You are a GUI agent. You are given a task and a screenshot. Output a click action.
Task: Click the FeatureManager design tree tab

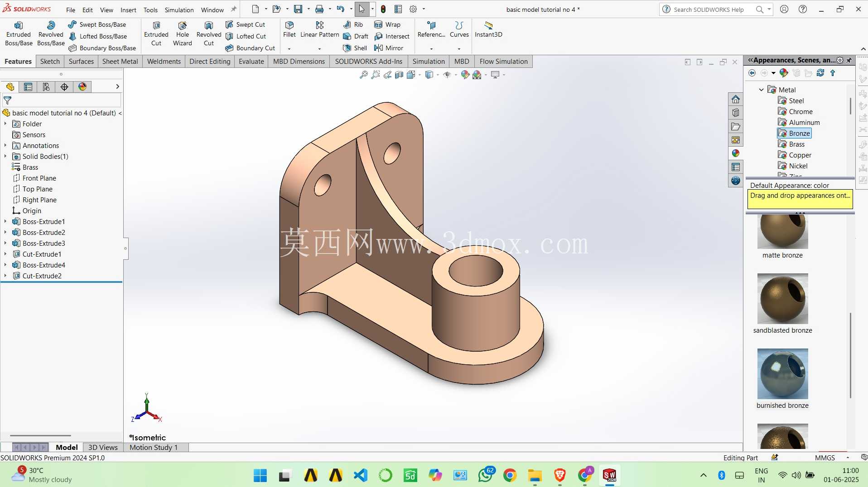[x=10, y=87]
